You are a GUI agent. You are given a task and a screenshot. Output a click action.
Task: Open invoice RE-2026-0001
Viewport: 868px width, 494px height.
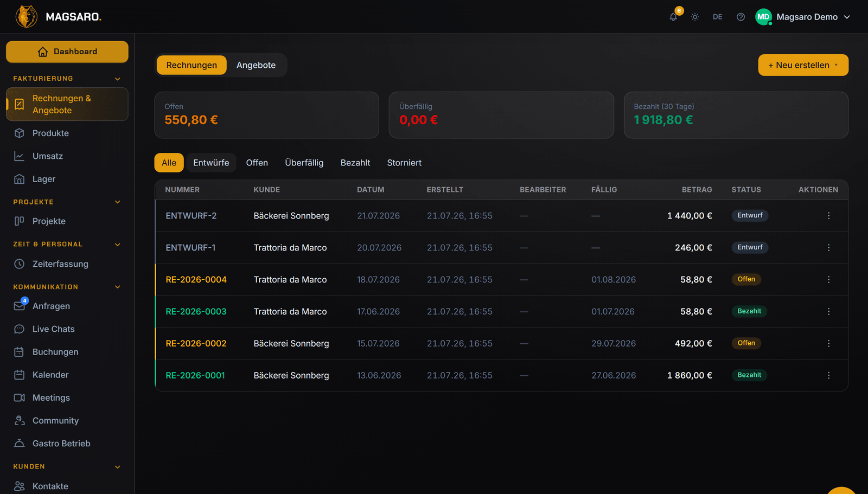[x=195, y=376]
